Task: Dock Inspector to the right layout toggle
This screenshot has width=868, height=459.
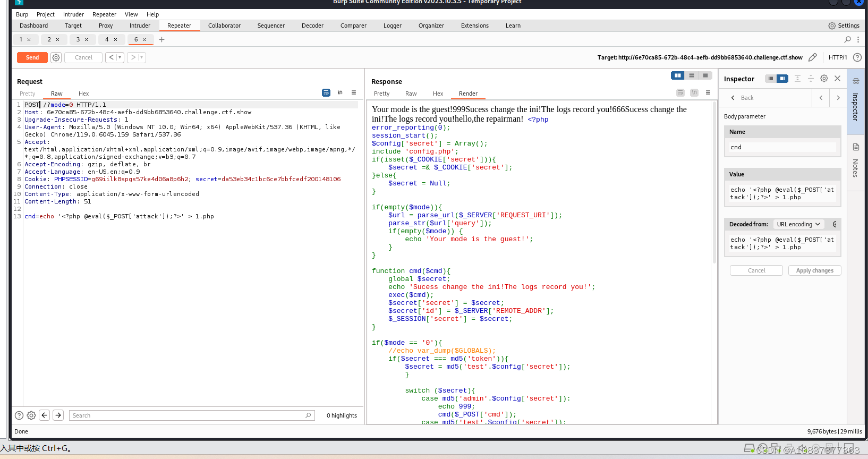Action: (x=782, y=79)
